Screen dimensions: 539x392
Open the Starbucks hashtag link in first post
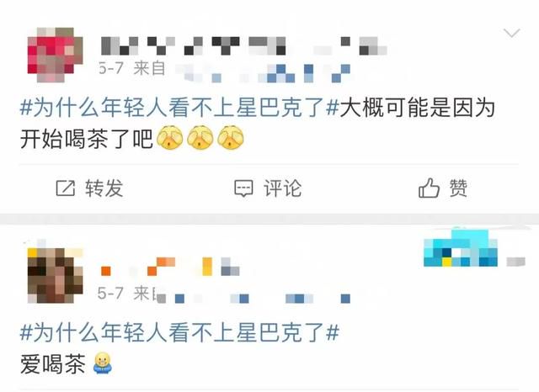tap(179, 107)
